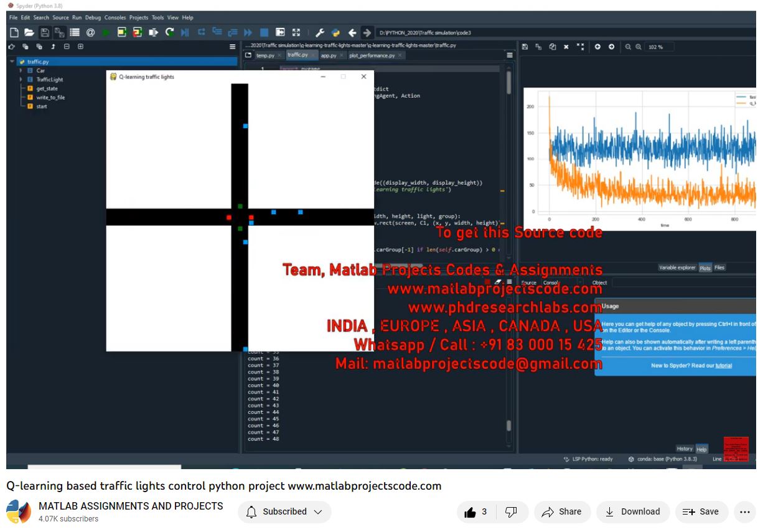
Task: Expand the TrafficLight class in outline
Action: pyautogui.click(x=21, y=80)
